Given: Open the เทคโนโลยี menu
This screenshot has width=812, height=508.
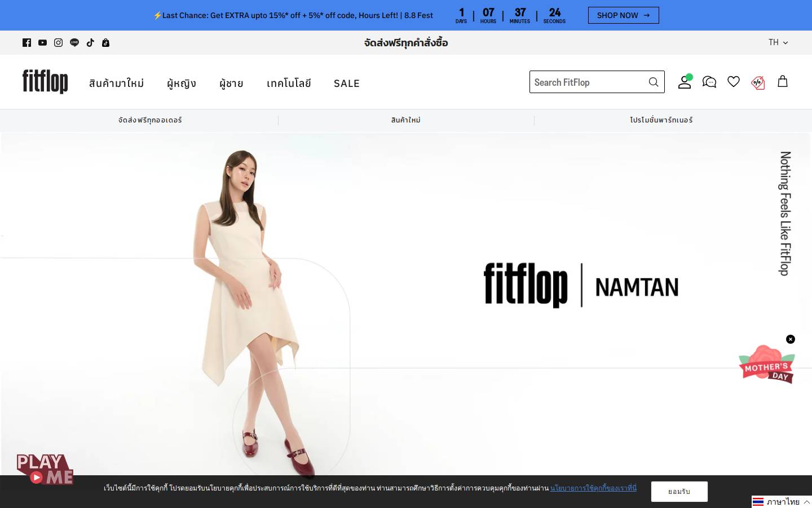Looking at the screenshot, I should pyautogui.click(x=289, y=83).
